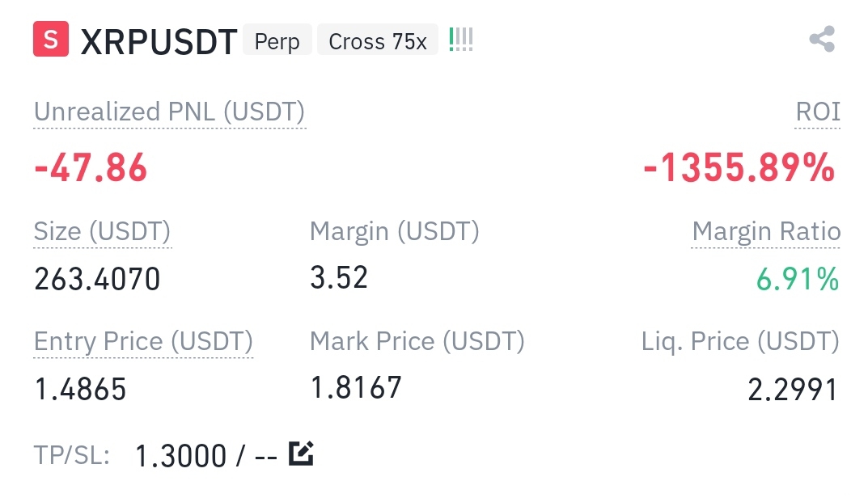Click the -47.86 unrealized PNL value
The height and width of the screenshot is (498, 868).
point(91,167)
